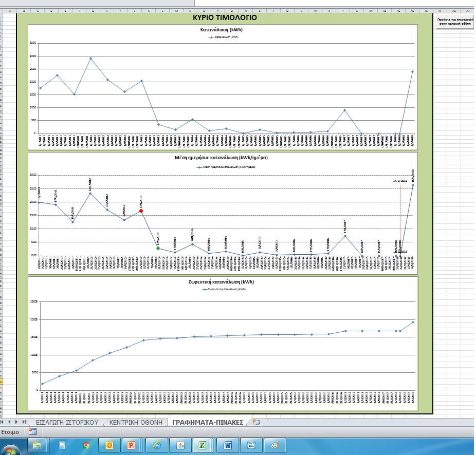Insert a new worksheet with the tab icon
The image size is (476, 455).
point(256,422)
